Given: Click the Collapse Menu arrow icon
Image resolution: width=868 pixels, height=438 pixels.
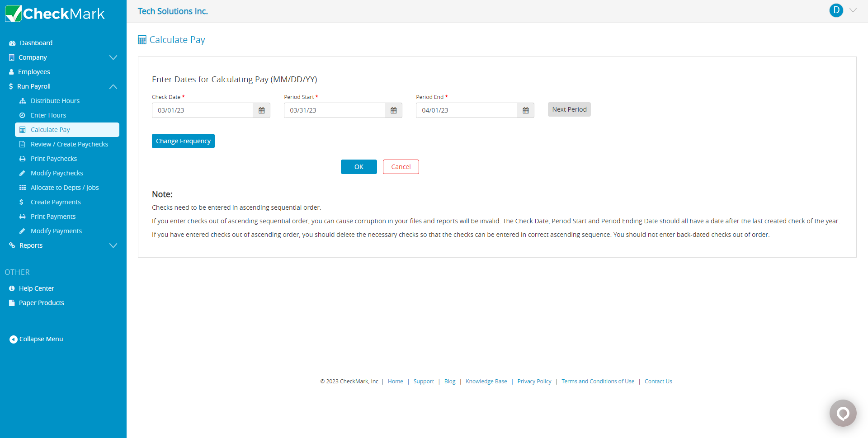Looking at the screenshot, I should tap(14, 339).
